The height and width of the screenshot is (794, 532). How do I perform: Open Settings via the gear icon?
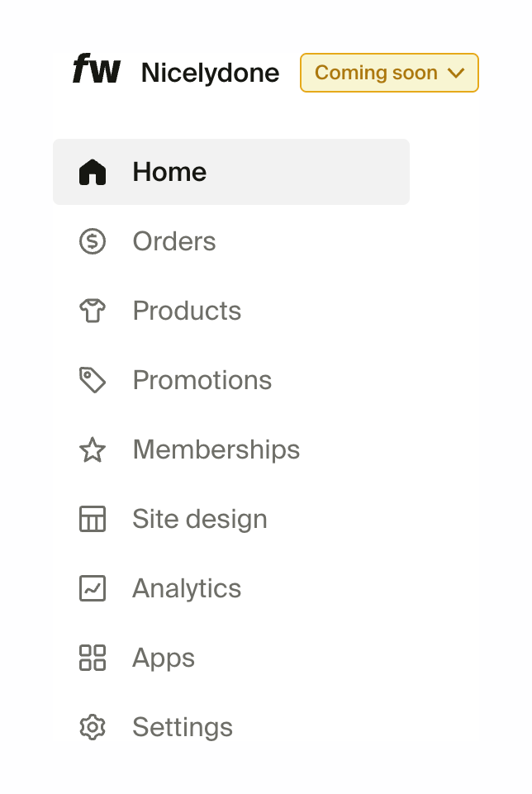tap(93, 727)
